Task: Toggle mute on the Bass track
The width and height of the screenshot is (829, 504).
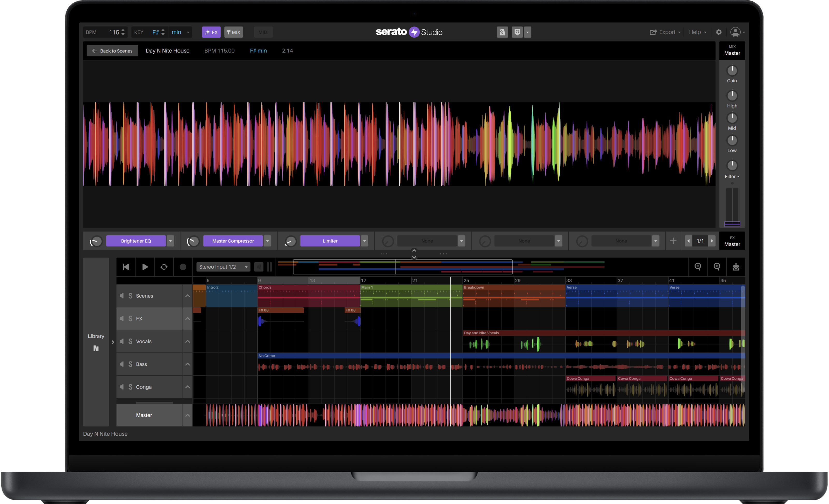Action: click(x=122, y=364)
